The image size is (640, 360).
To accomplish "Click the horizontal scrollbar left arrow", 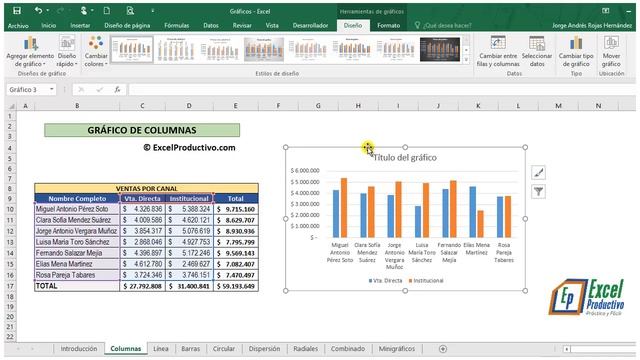I will coord(567,349).
